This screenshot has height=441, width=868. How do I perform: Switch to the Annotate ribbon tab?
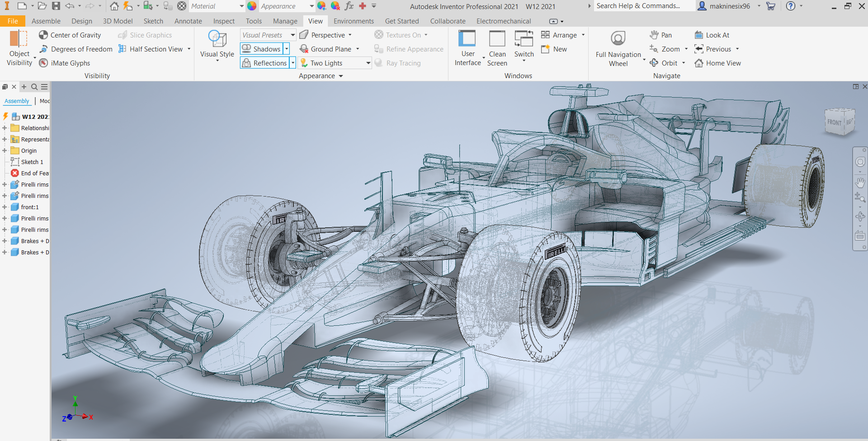188,21
